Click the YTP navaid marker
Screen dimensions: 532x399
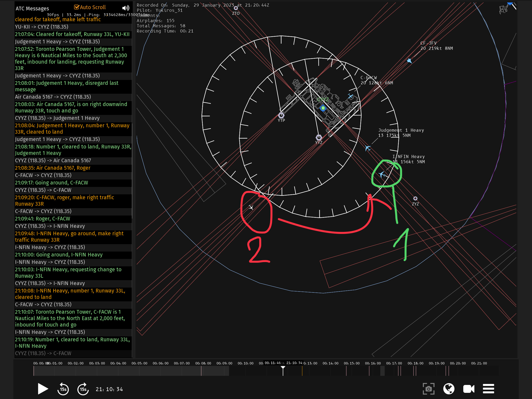click(281, 115)
